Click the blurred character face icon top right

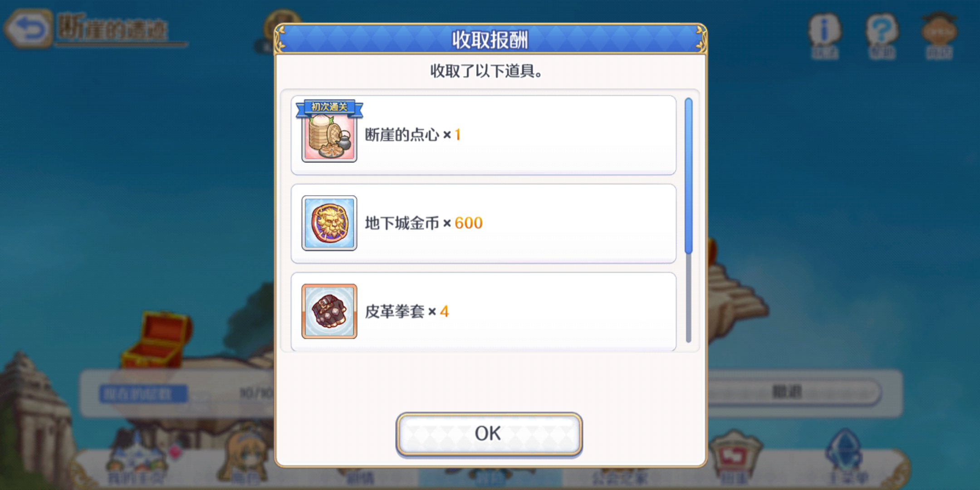(x=939, y=35)
